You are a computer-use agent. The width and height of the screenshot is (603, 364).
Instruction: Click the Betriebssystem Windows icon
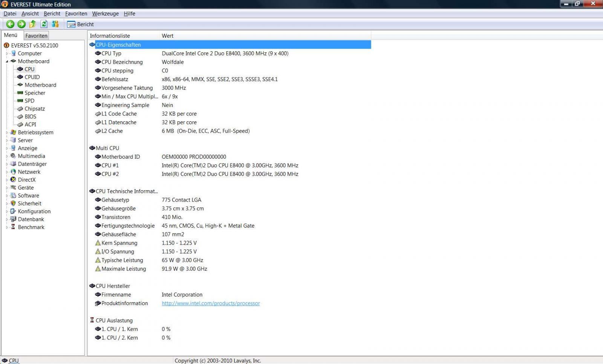pyautogui.click(x=14, y=132)
